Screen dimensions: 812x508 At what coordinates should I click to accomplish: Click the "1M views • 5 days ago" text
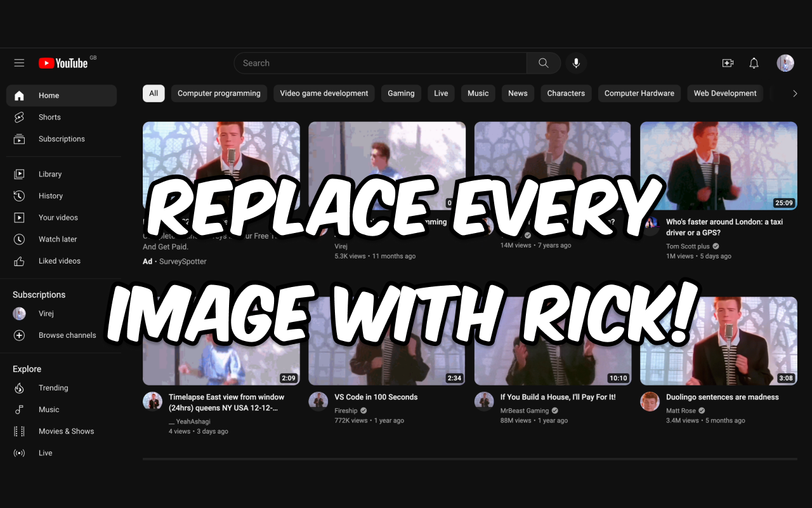698,256
